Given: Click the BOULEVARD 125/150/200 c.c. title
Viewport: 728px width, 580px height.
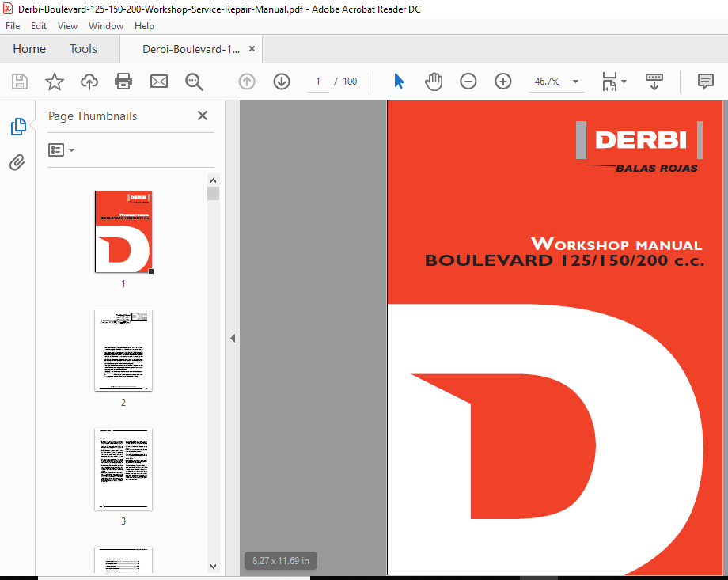Looking at the screenshot, I should click(564, 260).
